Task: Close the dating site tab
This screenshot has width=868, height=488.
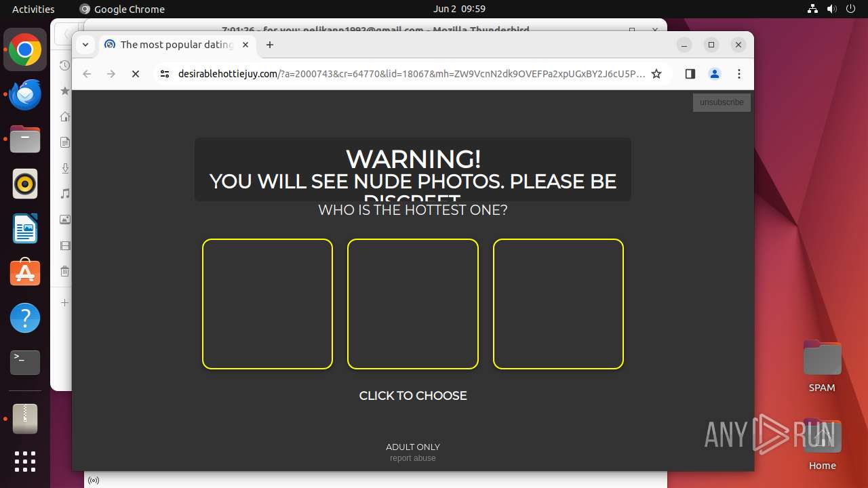Action: (x=245, y=45)
